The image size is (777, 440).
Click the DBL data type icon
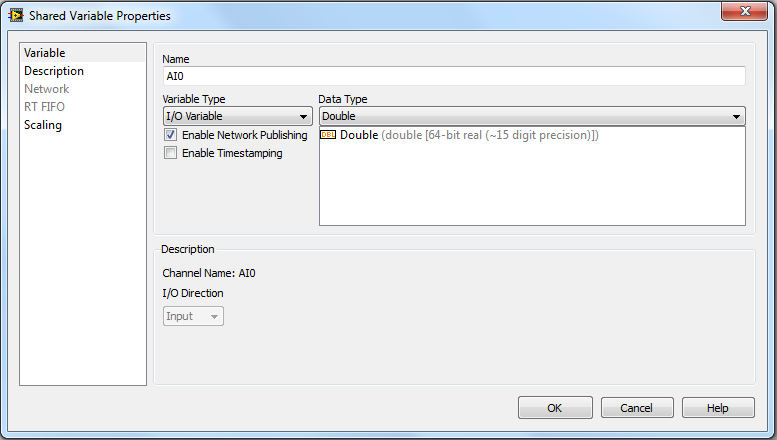(328, 135)
